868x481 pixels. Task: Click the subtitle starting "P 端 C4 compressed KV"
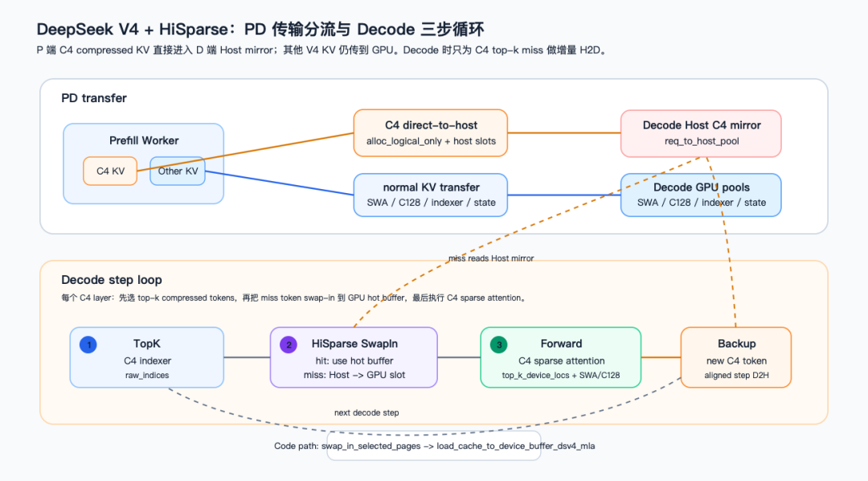(322, 51)
